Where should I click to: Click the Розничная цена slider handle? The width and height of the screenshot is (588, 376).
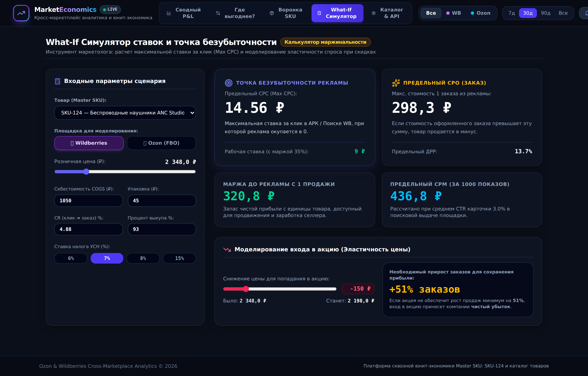[86, 172]
